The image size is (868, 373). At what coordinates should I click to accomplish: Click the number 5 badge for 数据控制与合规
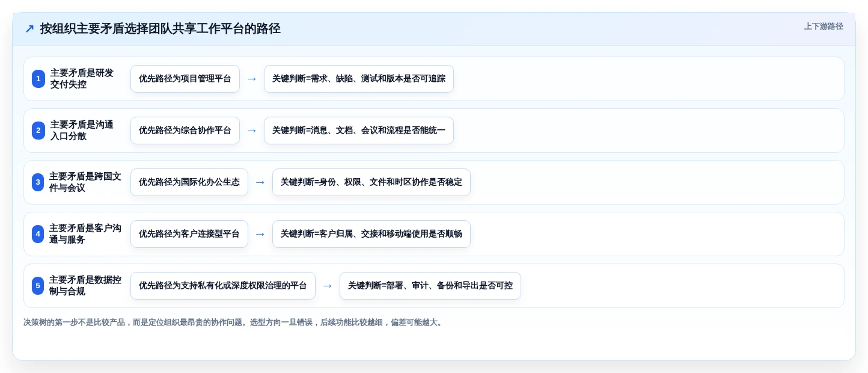pyautogui.click(x=38, y=286)
